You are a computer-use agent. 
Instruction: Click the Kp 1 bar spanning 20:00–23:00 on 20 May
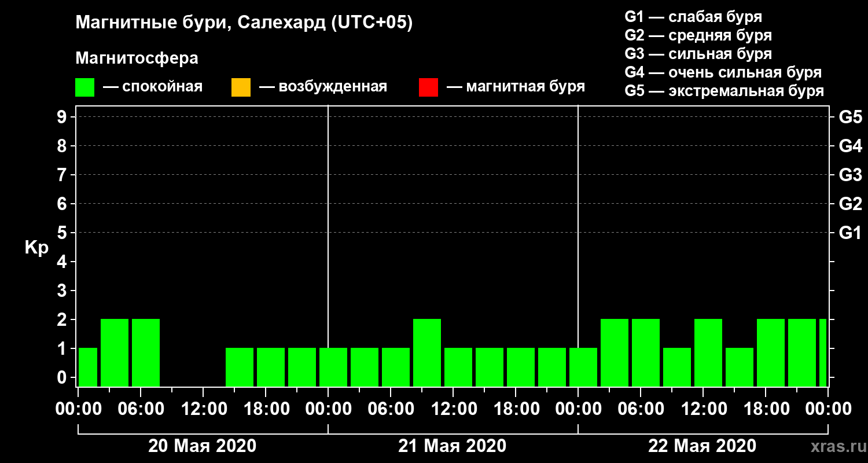pos(302,367)
